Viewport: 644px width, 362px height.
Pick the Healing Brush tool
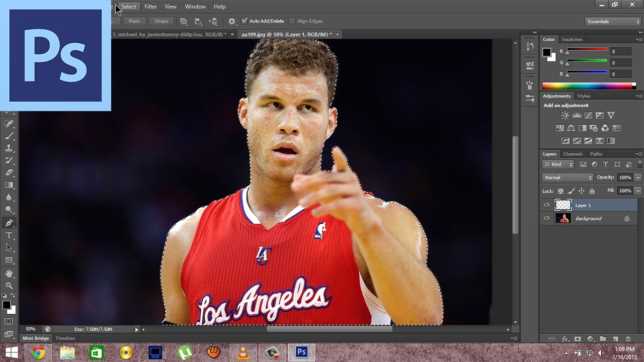(x=9, y=124)
